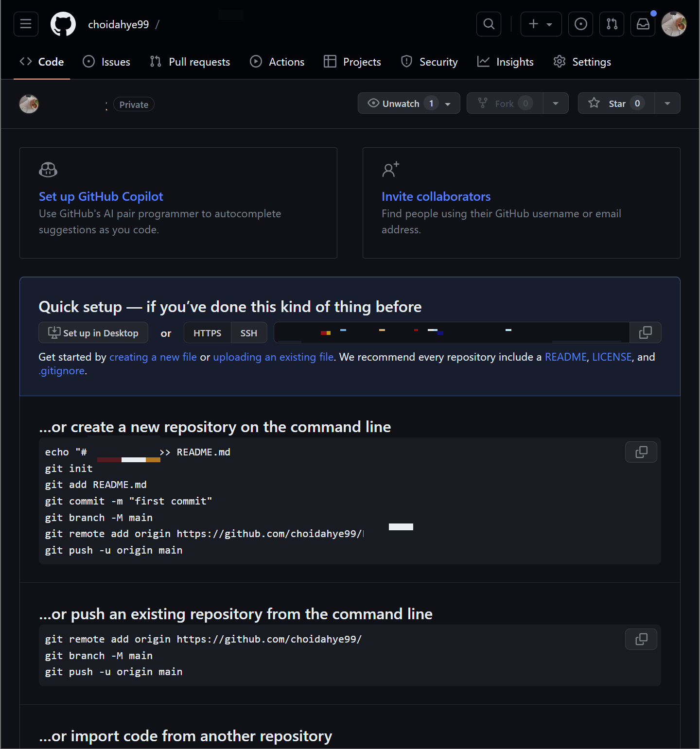This screenshot has width=700, height=749.
Task: Click the Unwatch button
Action: point(409,103)
